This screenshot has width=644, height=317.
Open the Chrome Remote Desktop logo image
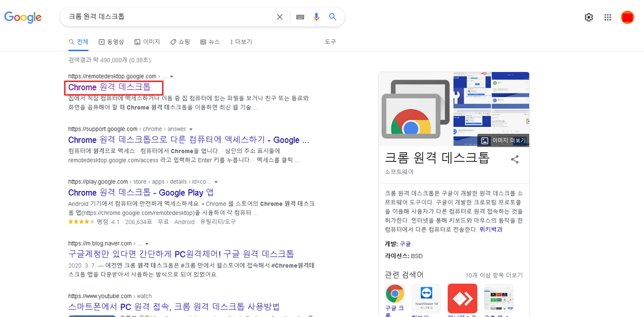pyautogui.click(x=416, y=109)
